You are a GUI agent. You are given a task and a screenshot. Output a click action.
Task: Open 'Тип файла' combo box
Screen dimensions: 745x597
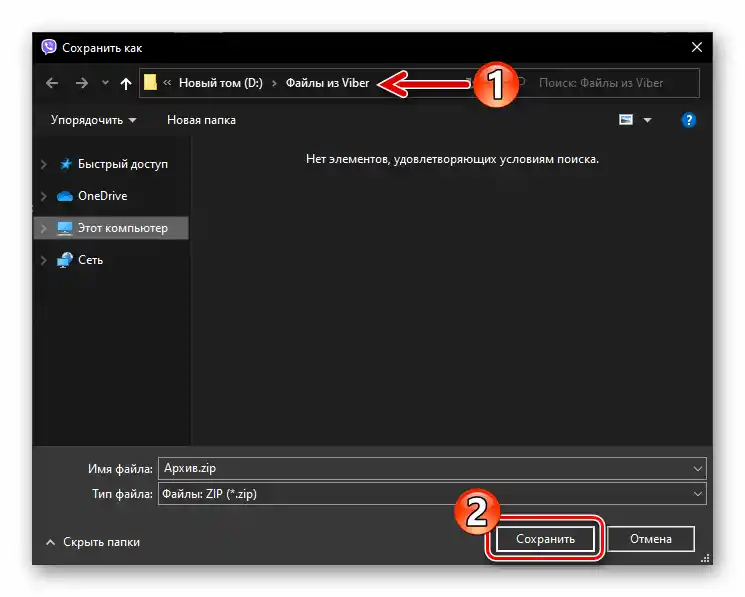click(x=432, y=494)
